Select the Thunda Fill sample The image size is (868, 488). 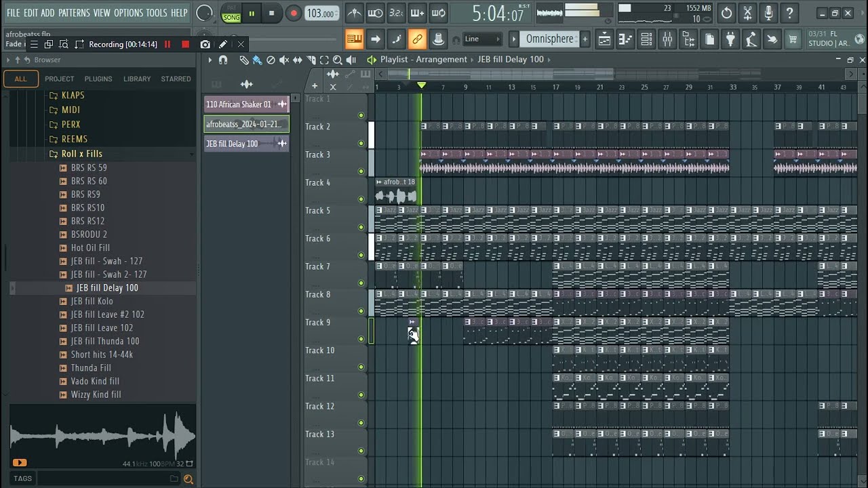coord(91,368)
